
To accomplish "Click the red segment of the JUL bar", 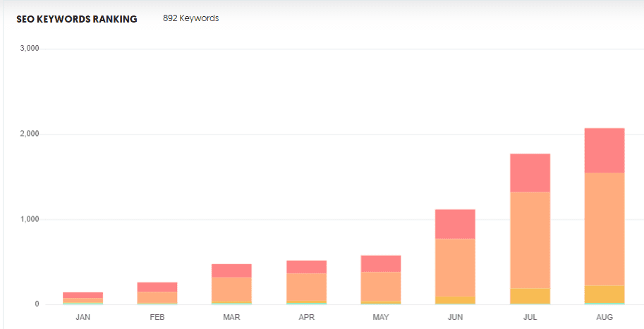I will 530,173.
